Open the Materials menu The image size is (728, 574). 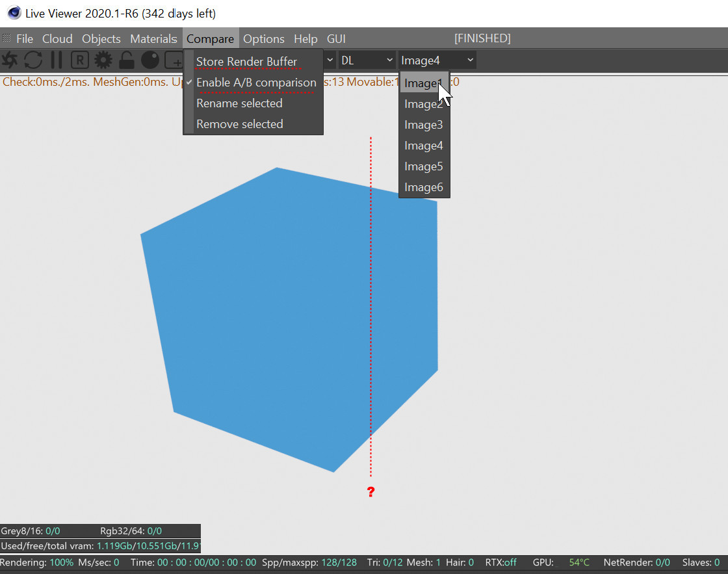click(x=153, y=38)
